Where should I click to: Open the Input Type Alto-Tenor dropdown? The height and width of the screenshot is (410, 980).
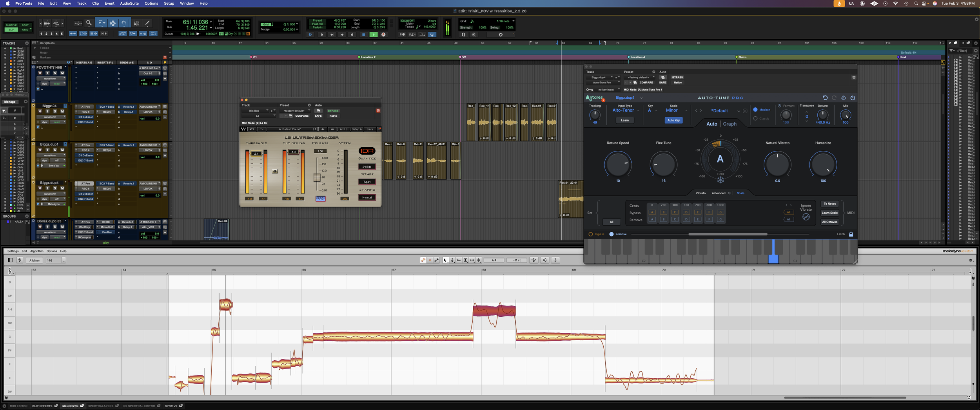click(x=626, y=110)
